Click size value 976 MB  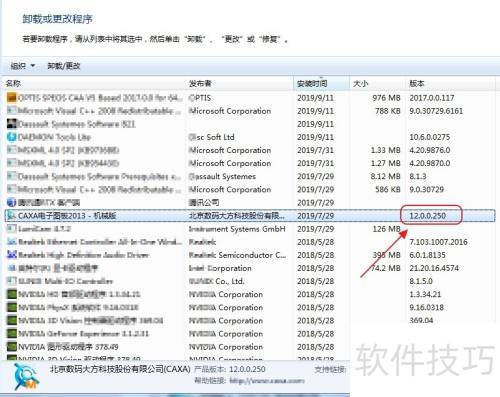point(386,98)
